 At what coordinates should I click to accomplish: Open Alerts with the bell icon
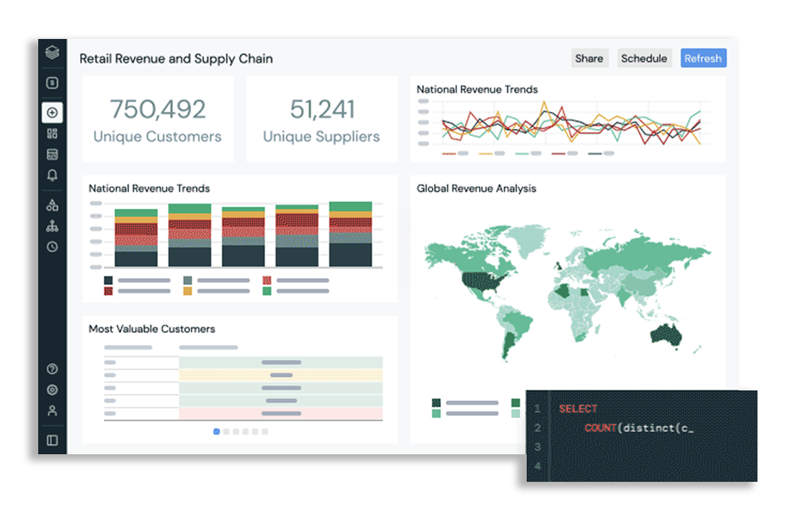tap(52, 176)
